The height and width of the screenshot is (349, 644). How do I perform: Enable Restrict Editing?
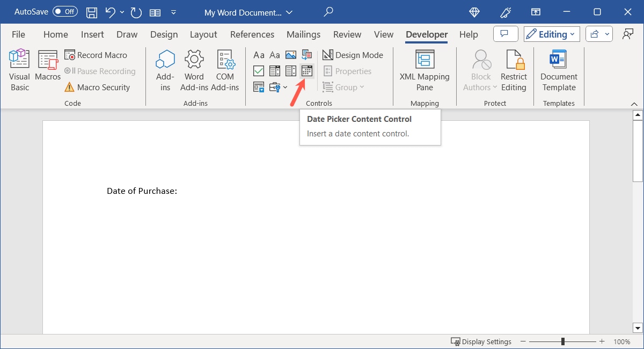tap(514, 69)
